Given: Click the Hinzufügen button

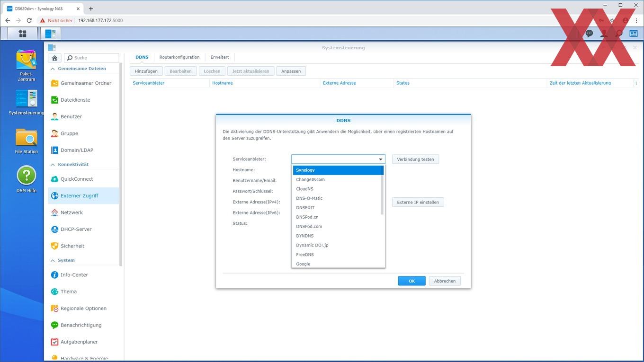Looking at the screenshot, I should pyautogui.click(x=146, y=71).
